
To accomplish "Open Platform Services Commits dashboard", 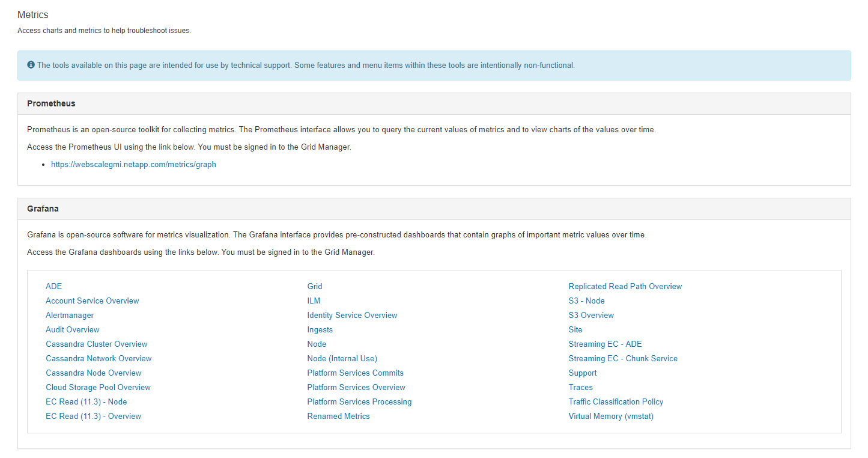I will 356,373.
